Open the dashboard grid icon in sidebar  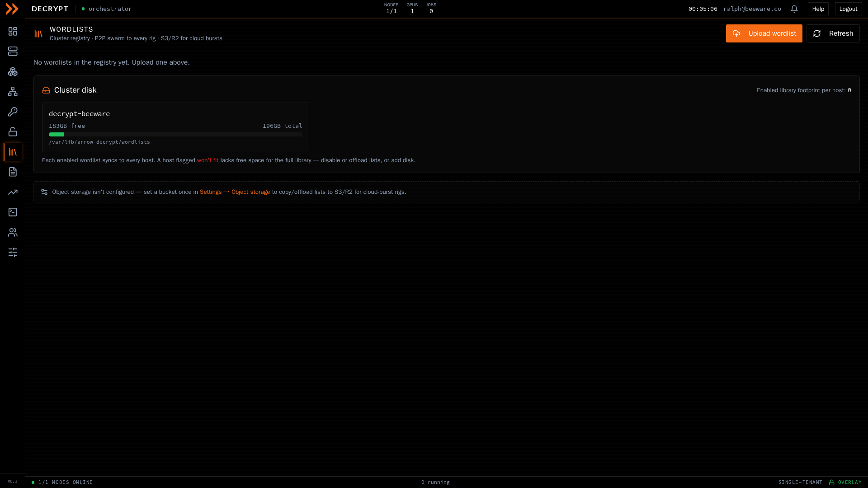[x=13, y=31]
